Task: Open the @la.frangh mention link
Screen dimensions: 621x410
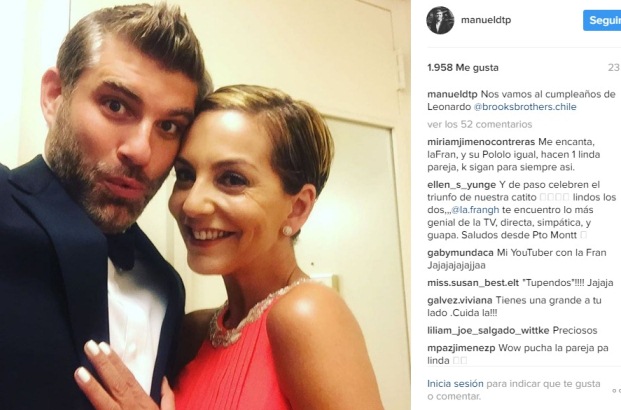Action: pyautogui.click(x=475, y=210)
